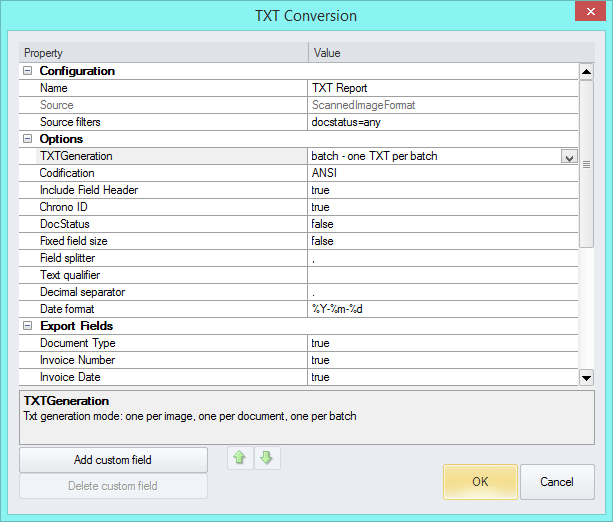Click OK to confirm settings
The height and width of the screenshot is (522, 613).
(480, 481)
